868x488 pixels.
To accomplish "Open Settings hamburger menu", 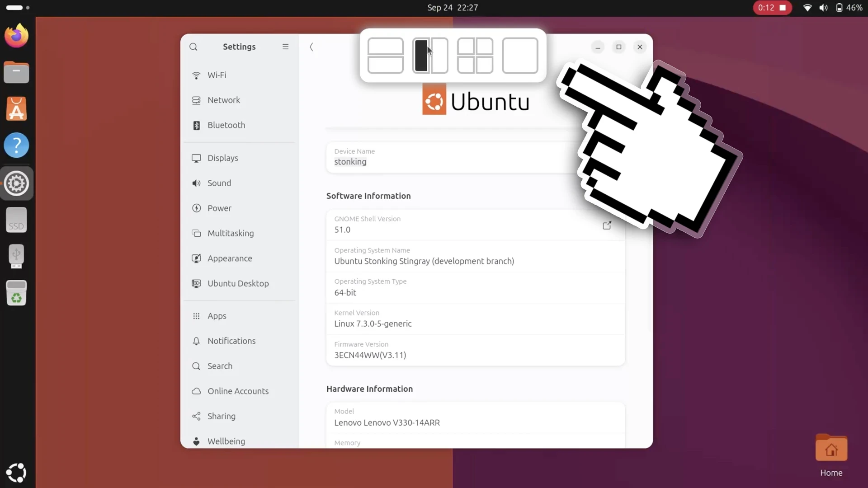I will click(285, 47).
